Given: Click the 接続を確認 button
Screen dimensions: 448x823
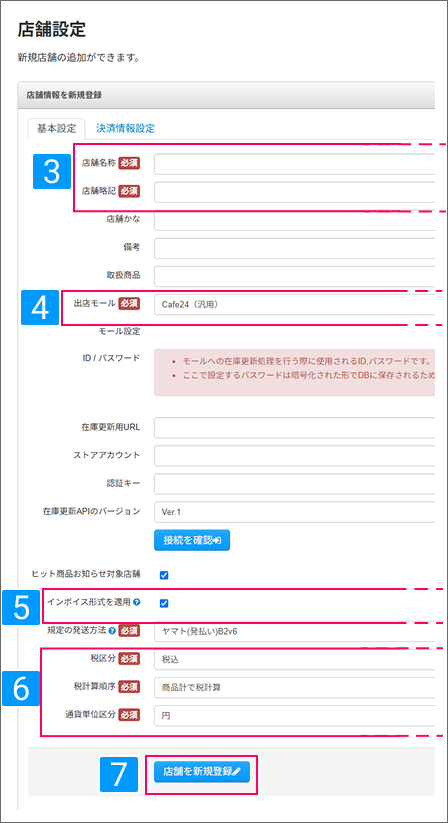Looking at the screenshot, I should [x=192, y=540].
